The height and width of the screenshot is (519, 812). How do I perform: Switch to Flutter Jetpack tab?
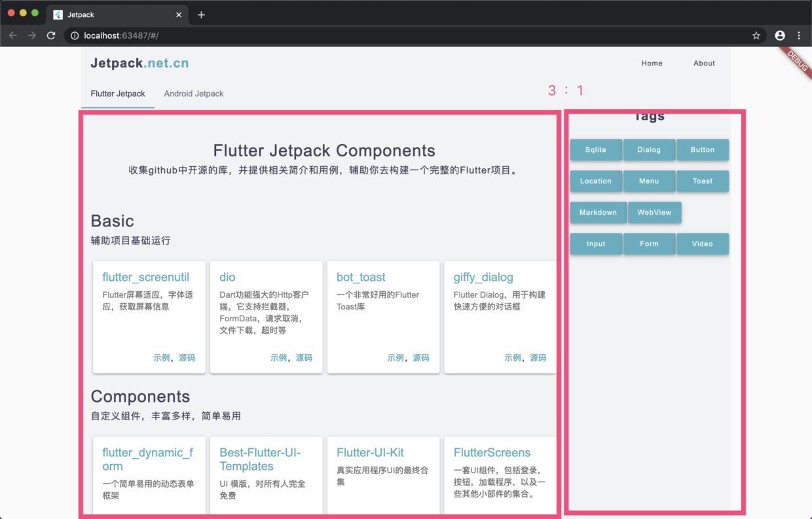pos(118,94)
